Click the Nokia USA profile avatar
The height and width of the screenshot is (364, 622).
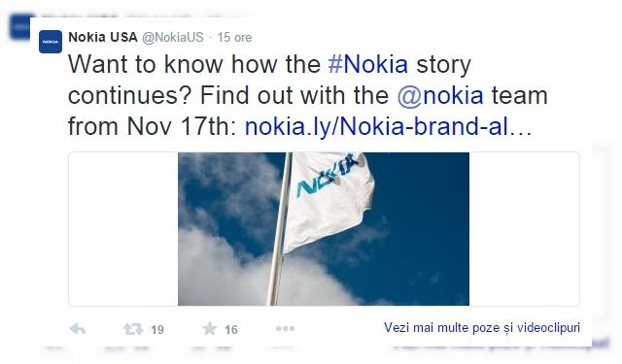tap(51, 42)
